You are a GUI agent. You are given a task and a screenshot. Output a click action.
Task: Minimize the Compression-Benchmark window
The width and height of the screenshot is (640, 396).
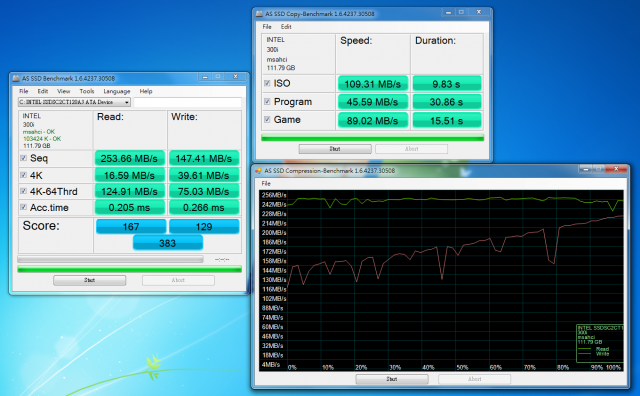click(x=586, y=169)
